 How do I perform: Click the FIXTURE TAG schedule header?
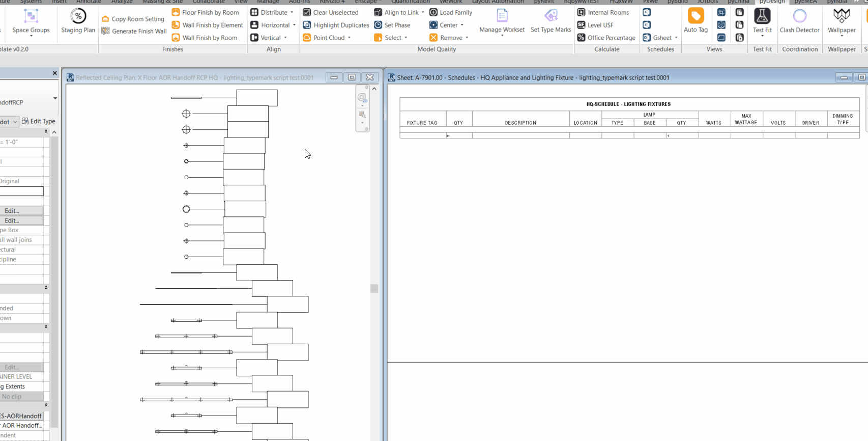pyautogui.click(x=422, y=123)
